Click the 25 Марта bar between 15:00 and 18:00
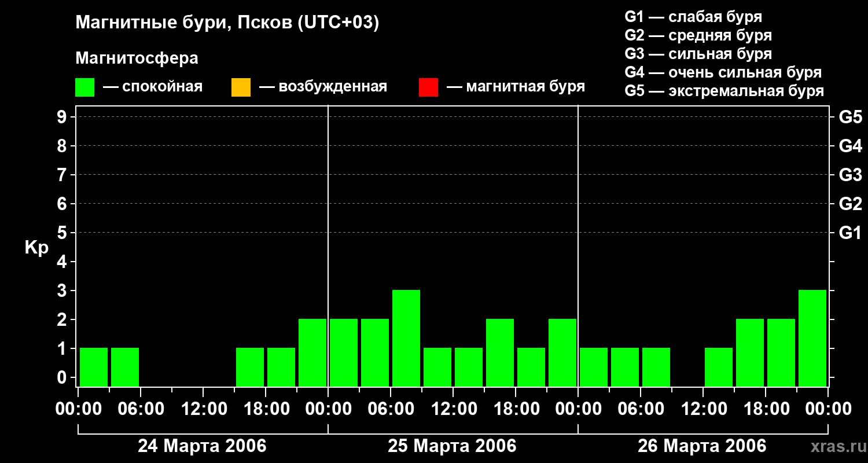Viewport: 868px width, 463px height. pyautogui.click(x=500, y=352)
